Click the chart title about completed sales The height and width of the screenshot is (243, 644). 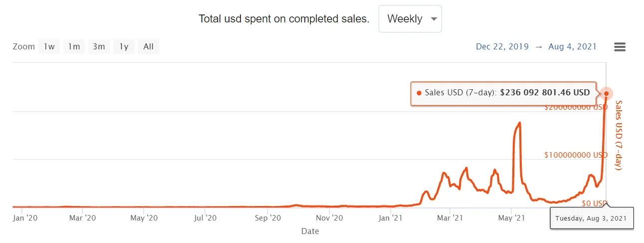[284, 19]
